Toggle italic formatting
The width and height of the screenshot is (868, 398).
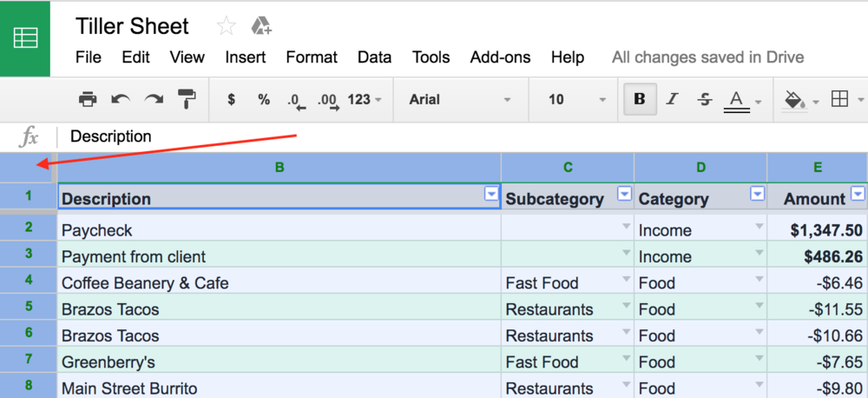(672, 100)
